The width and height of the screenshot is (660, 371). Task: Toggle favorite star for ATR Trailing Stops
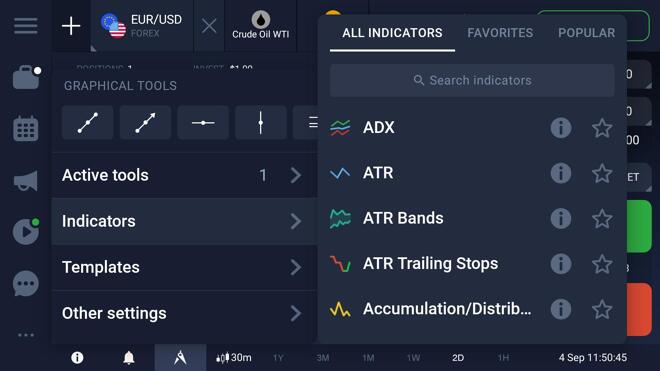click(x=602, y=264)
